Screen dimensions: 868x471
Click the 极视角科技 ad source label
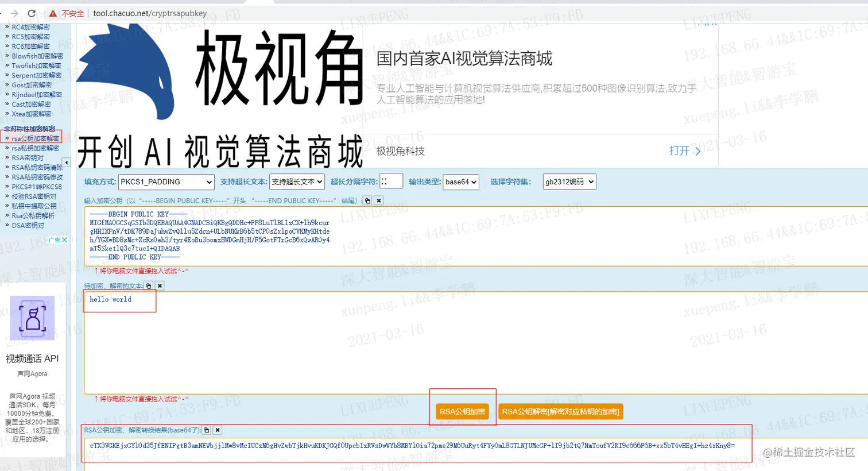[401, 150]
